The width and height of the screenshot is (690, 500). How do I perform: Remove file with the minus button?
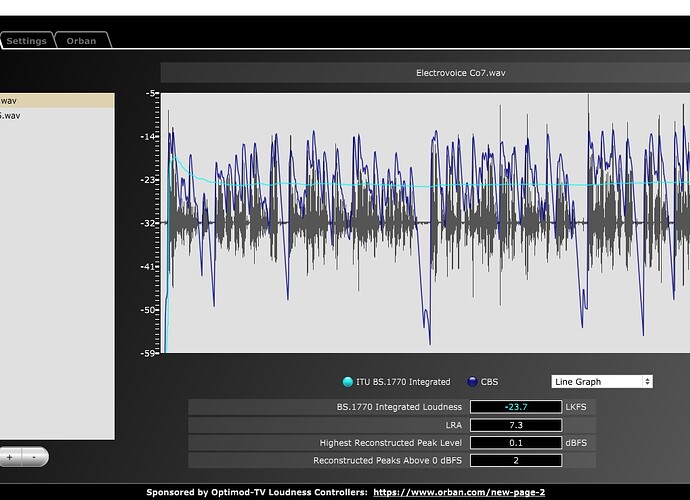(x=34, y=457)
